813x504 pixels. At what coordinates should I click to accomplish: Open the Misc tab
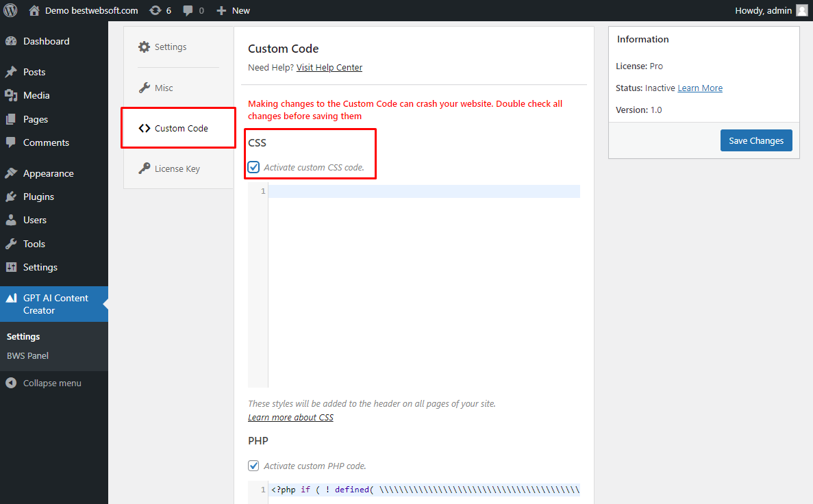tap(178, 88)
